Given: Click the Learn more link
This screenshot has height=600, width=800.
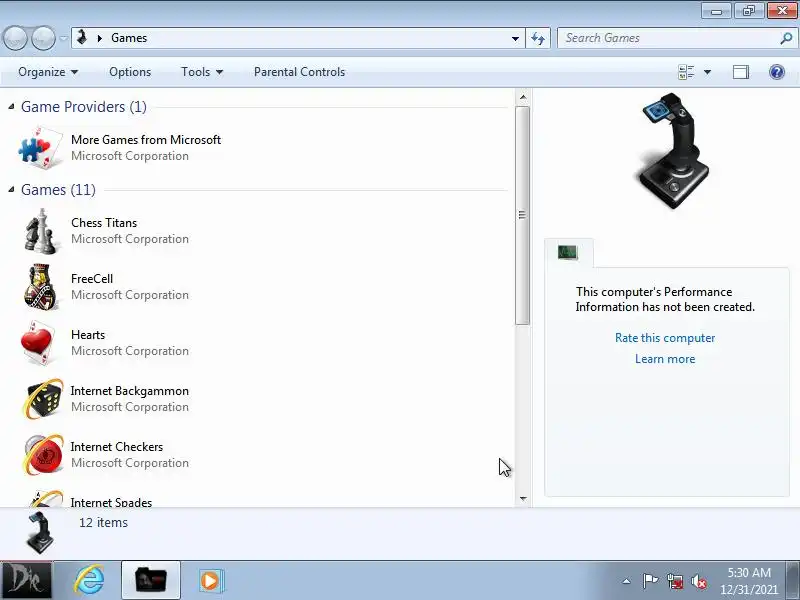Looking at the screenshot, I should (665, 359).
